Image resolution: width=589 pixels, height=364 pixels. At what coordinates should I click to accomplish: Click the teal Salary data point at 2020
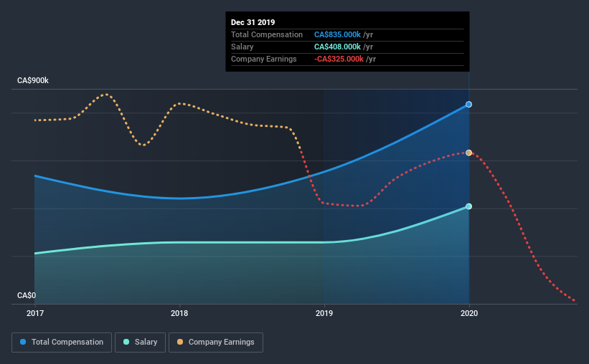tap(468, 206)
